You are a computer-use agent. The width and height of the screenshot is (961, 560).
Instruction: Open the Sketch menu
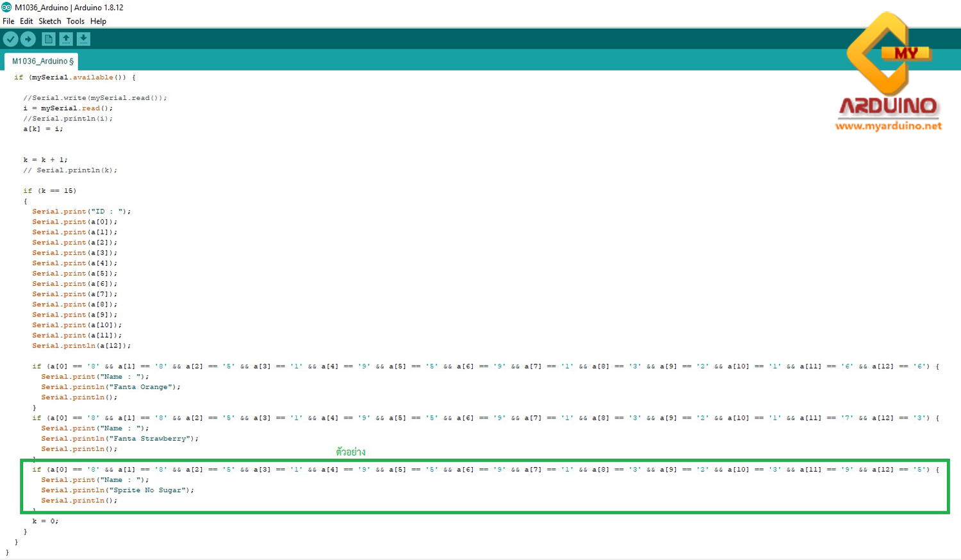click(49, 21)
